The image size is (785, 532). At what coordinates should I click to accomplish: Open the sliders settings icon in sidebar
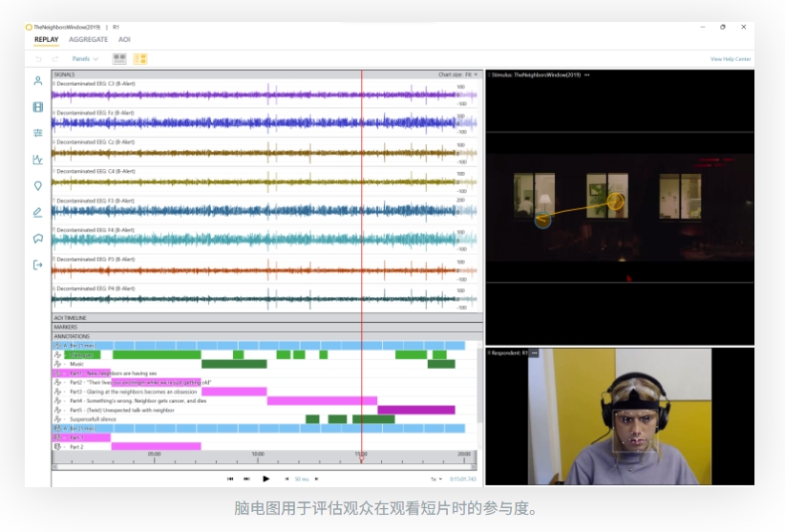[x=38, y=133]
